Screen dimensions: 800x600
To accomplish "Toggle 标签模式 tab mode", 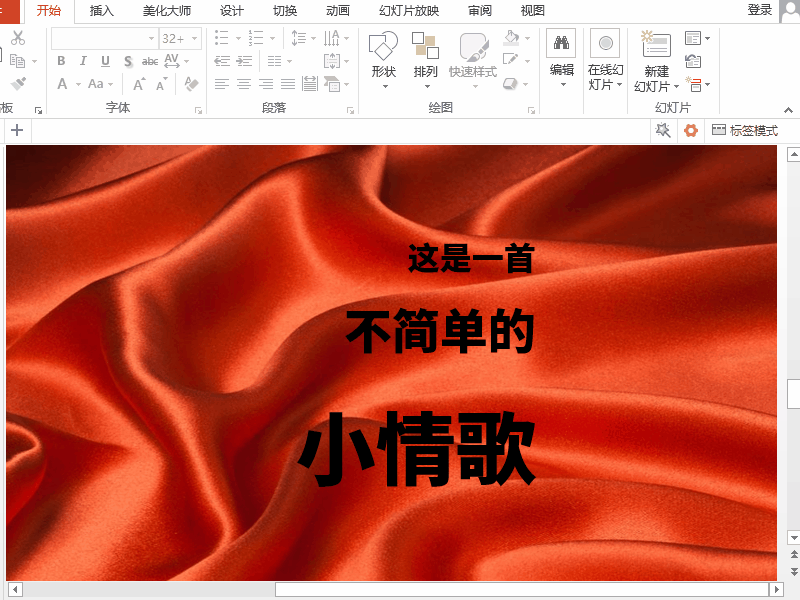I will click(x=745, y=131).
